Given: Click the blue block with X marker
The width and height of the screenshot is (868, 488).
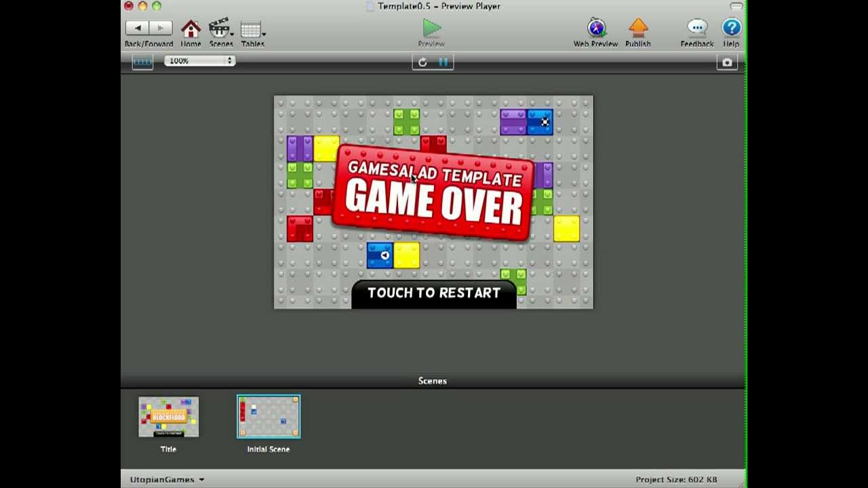Looking at the screenshot, I should tap(540, 122).
